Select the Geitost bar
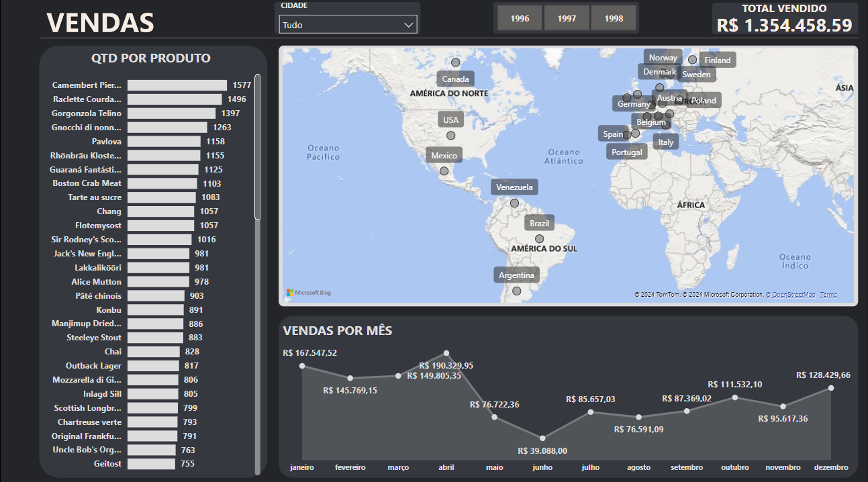The width and height of the screenshot is (868, 482). pyautogui.click(x=151, y=464)
